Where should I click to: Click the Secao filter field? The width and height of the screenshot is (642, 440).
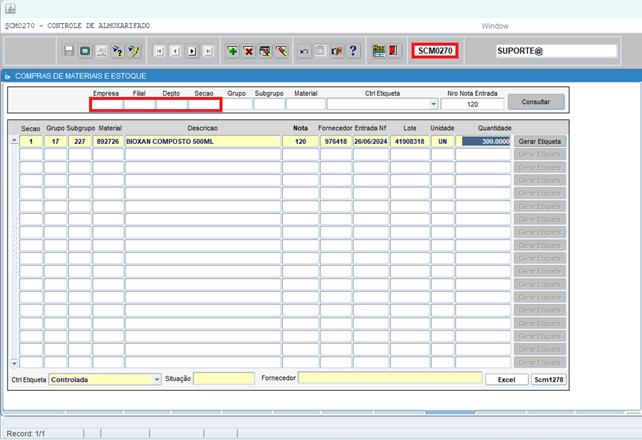[204, 105]
